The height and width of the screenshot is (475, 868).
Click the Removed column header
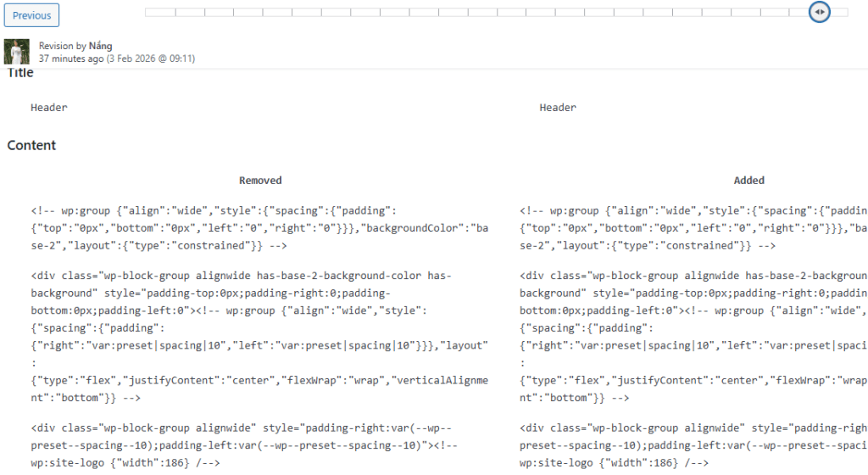260,181
